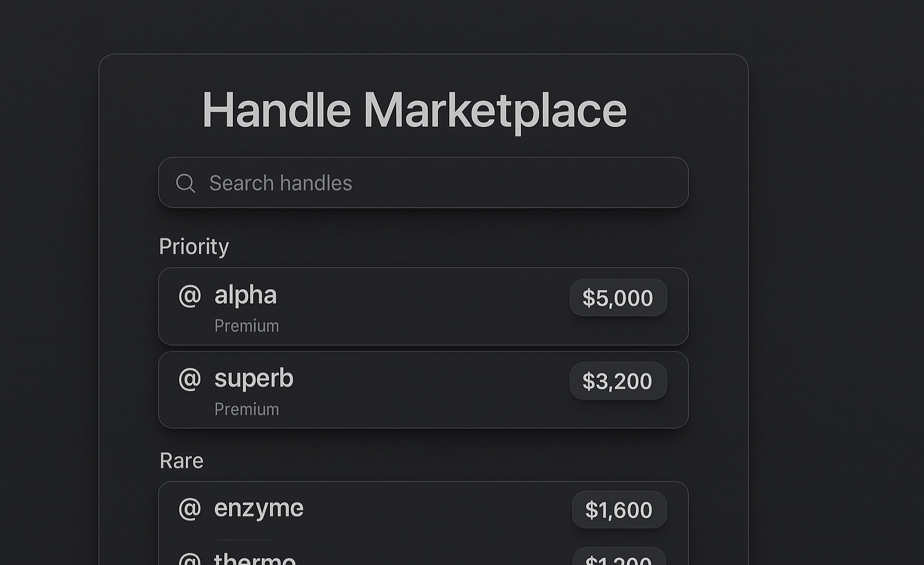The height and width of the screenshot is (565, 924).
Task: Click the @ icon next to thermo
Action: click(189, 558)
